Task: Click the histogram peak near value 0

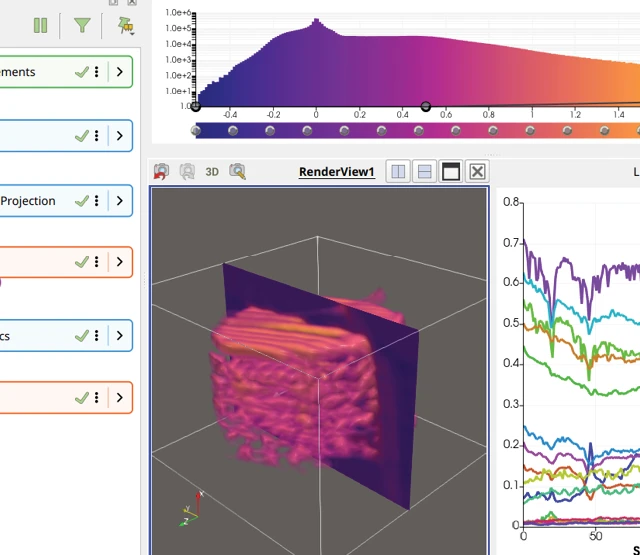Action: pos(316,22)
